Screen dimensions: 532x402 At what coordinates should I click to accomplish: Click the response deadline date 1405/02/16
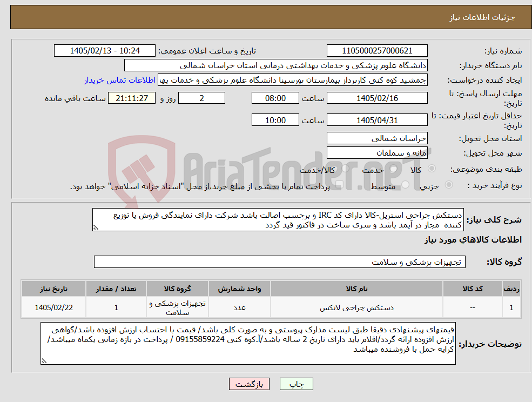pos(377,98)
